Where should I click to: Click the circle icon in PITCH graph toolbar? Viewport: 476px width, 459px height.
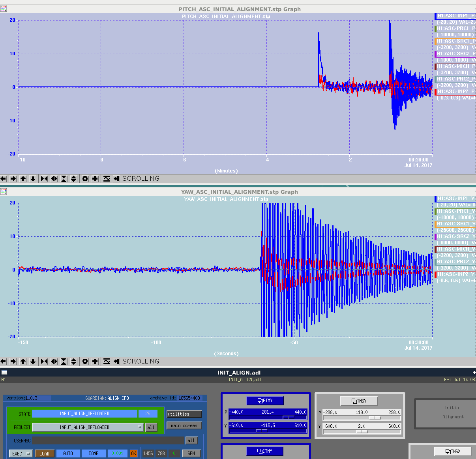(85, 179)
